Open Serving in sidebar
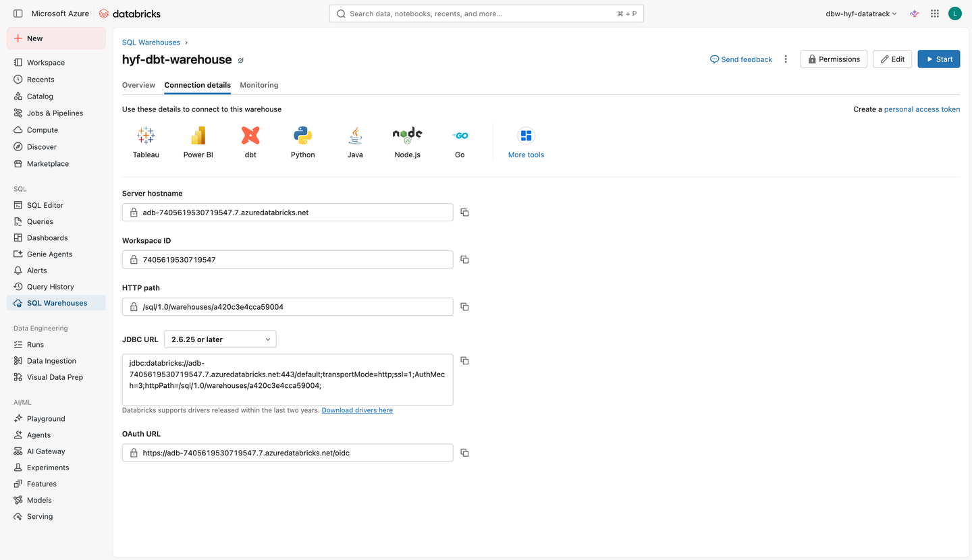Viewport: 972px width, 560px height. tap(56, 517)
